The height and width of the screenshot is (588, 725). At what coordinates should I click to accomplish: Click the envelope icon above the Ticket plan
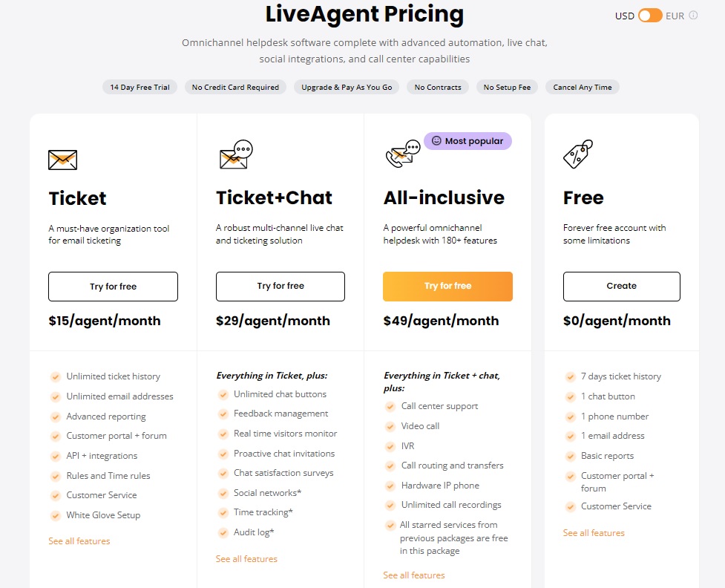click(x=62, y=159)
